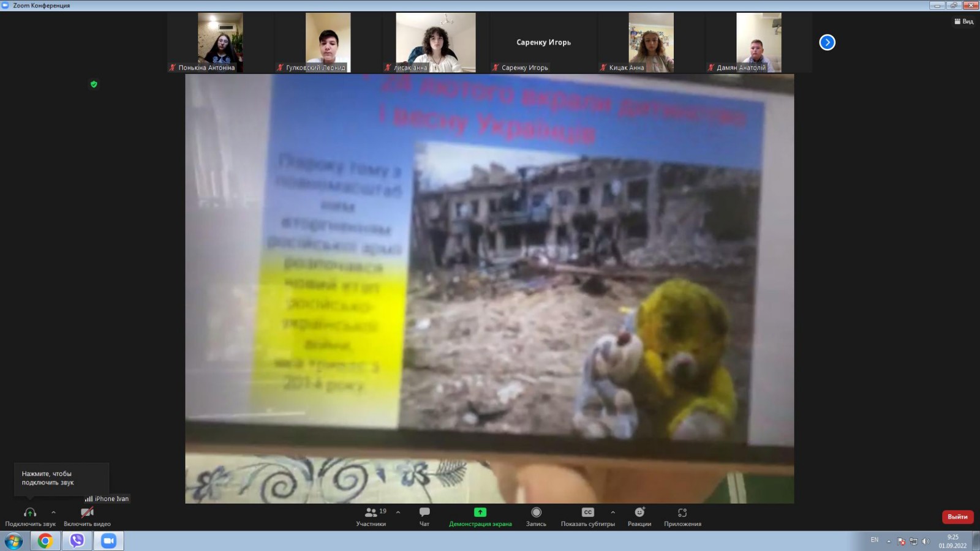980x551 pixels.
Task: Select Дамян Анатолій video thumbnail
Action: (758, 42)
